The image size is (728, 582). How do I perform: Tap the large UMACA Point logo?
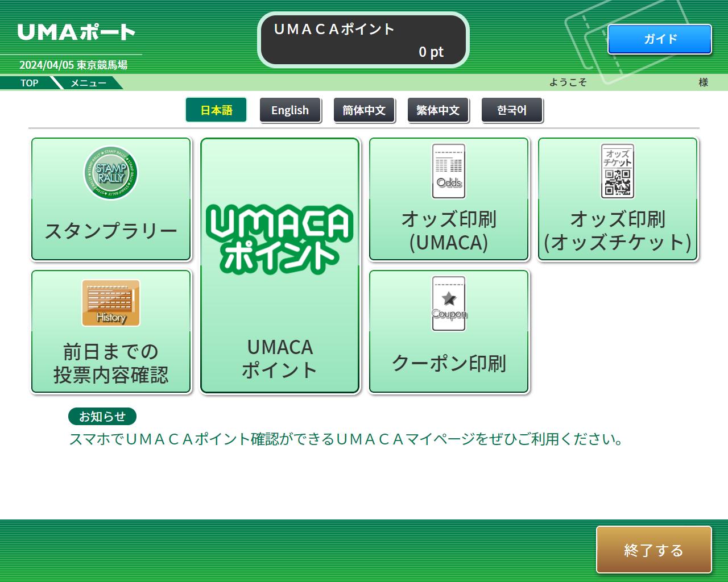click(280, 239)
